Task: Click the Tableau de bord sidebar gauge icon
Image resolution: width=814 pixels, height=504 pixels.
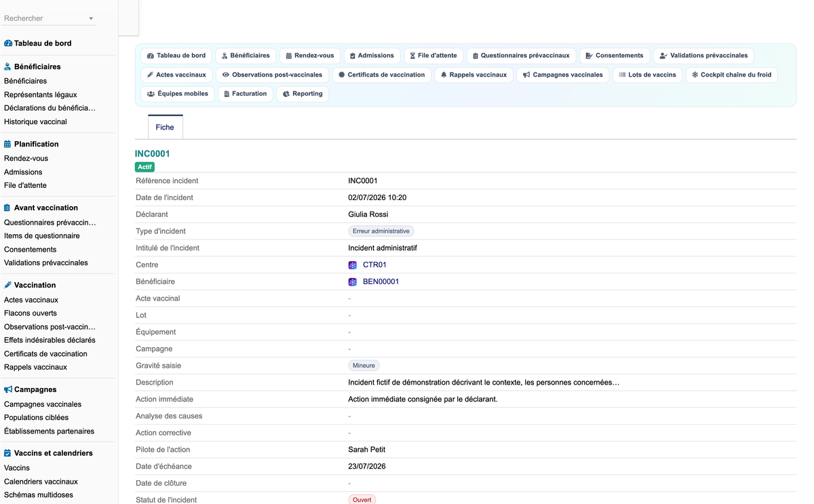Action: click(x=8, y=43)
